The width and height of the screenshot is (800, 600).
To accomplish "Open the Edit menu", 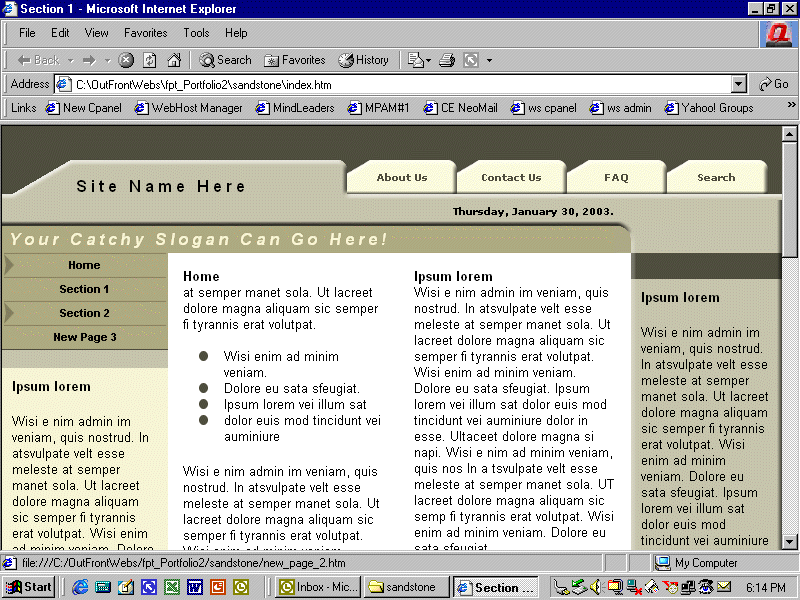I will click(x=60, y=33).
